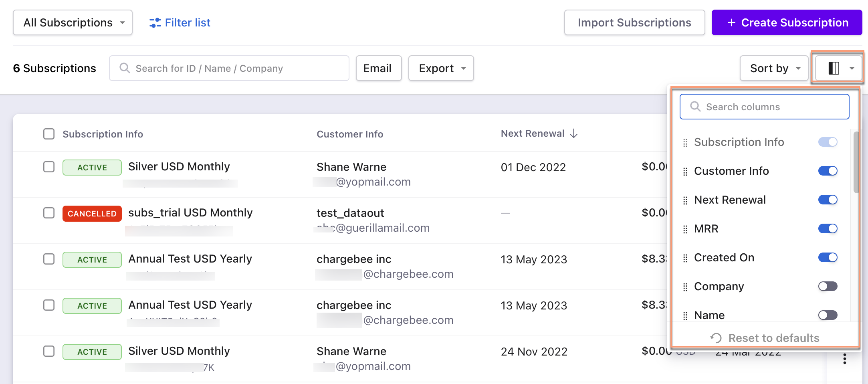Image resolution: width=868 pixels, height=384 pixels.
Task: Click the Filter list sliders icon
Action: [155, 23]
